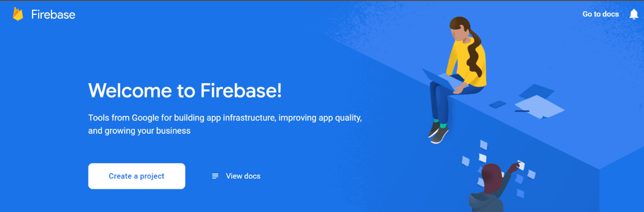Click the "Tools from Google for building" description line

tap(225, 118)
